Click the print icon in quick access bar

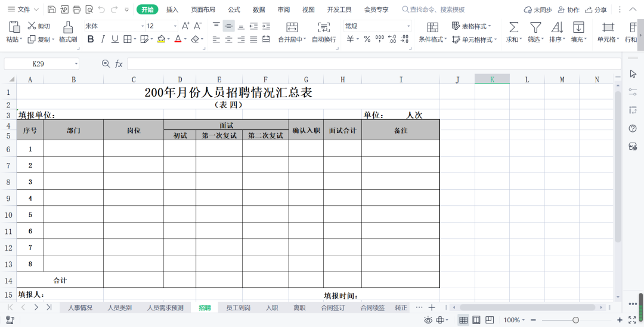tap(76, 10)
